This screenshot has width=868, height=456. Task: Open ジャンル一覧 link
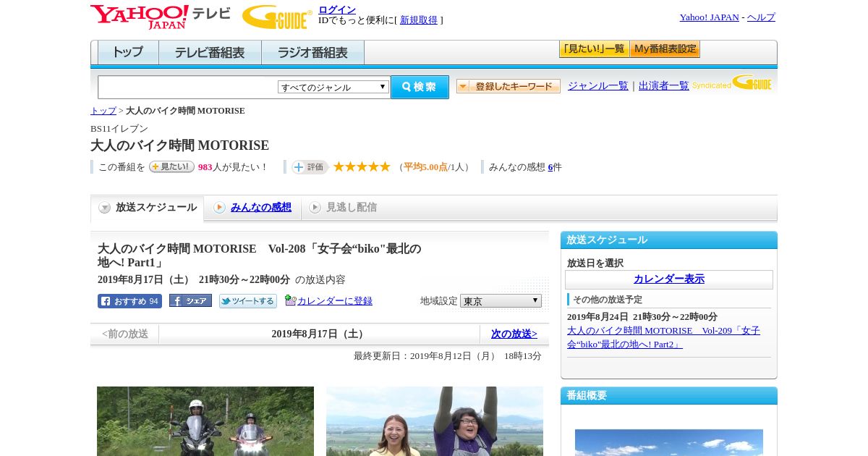tap(598, 85)
